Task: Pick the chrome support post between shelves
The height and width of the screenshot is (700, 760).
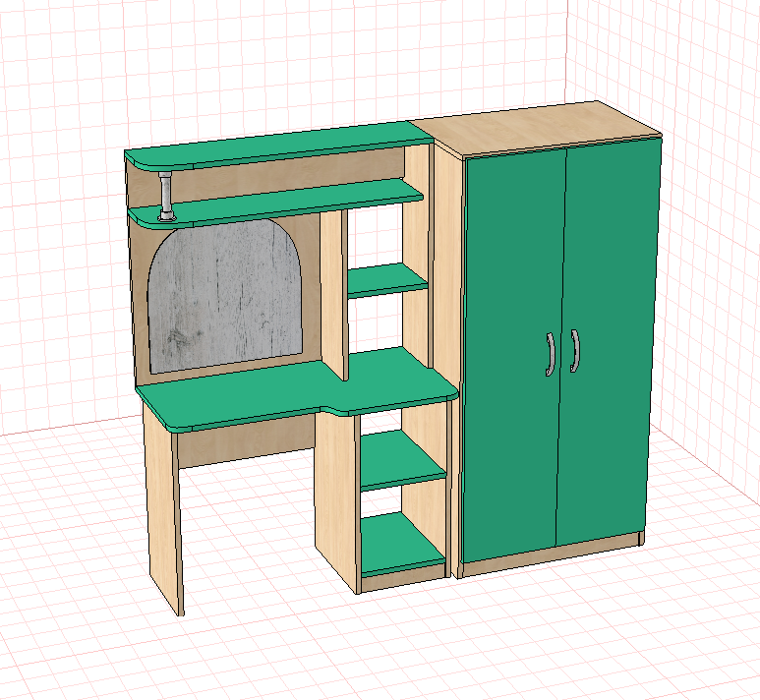Action: (166, 196)
